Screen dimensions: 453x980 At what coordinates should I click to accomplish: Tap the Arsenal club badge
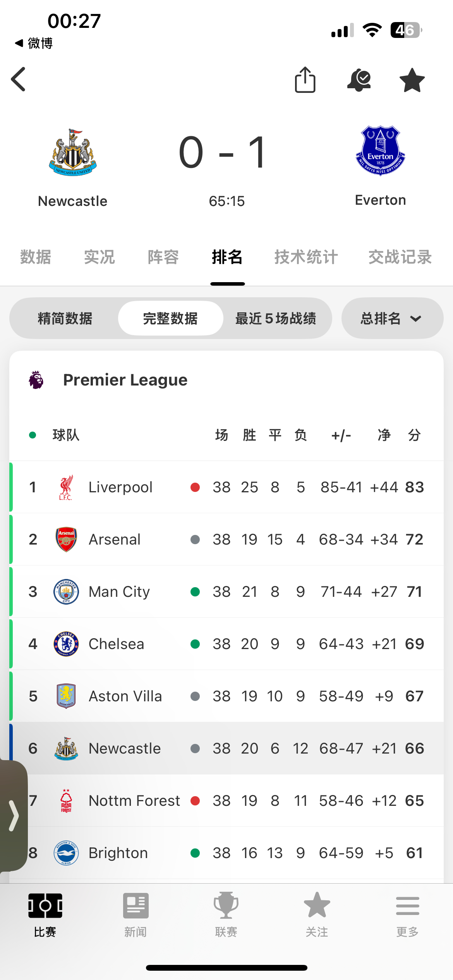click(66, 539)
